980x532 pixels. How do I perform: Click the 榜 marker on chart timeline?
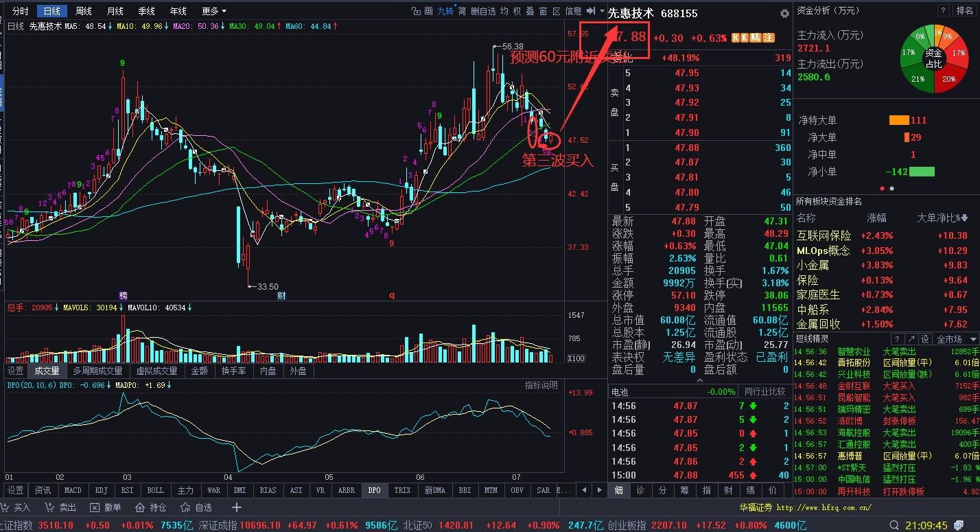[x=124, y=295]
